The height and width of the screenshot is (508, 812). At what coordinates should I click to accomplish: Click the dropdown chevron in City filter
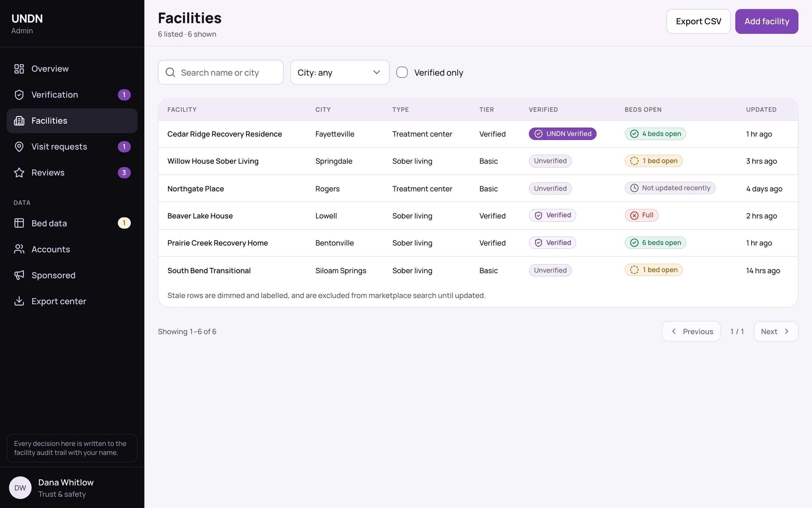tap(377, 72)
